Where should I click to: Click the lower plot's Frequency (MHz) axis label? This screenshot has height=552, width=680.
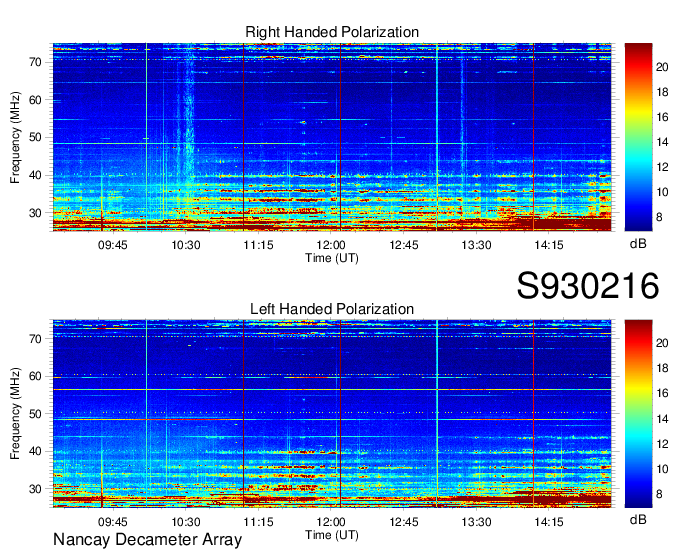[x=15, y=414]
